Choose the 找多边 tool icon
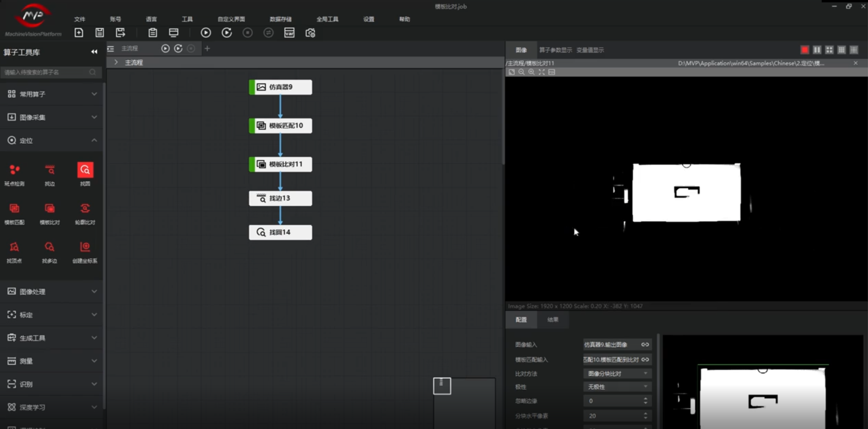 [x=50, y=251]
